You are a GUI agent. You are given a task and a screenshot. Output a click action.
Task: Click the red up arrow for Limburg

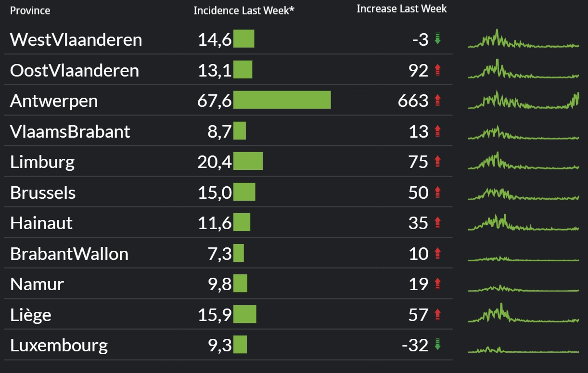437,162
